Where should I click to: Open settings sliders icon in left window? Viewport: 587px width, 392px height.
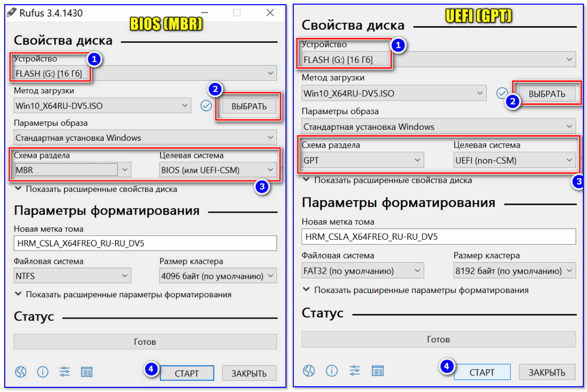[64, 372]
